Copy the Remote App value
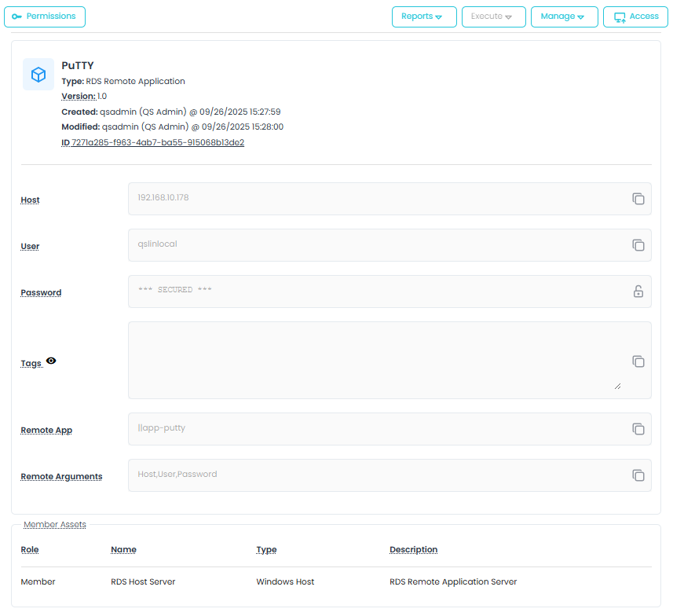The image size is (673, 616). 638,429
